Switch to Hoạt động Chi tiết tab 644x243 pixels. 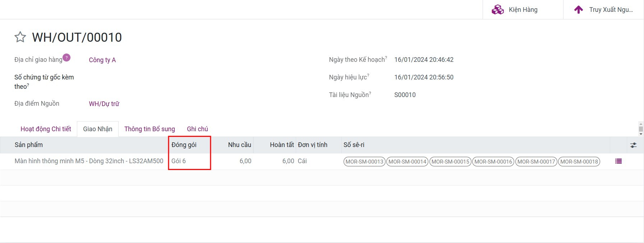46,129
